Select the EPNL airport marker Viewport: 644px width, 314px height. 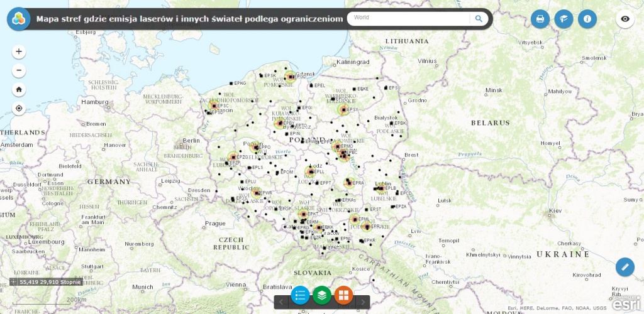(337, 238)
